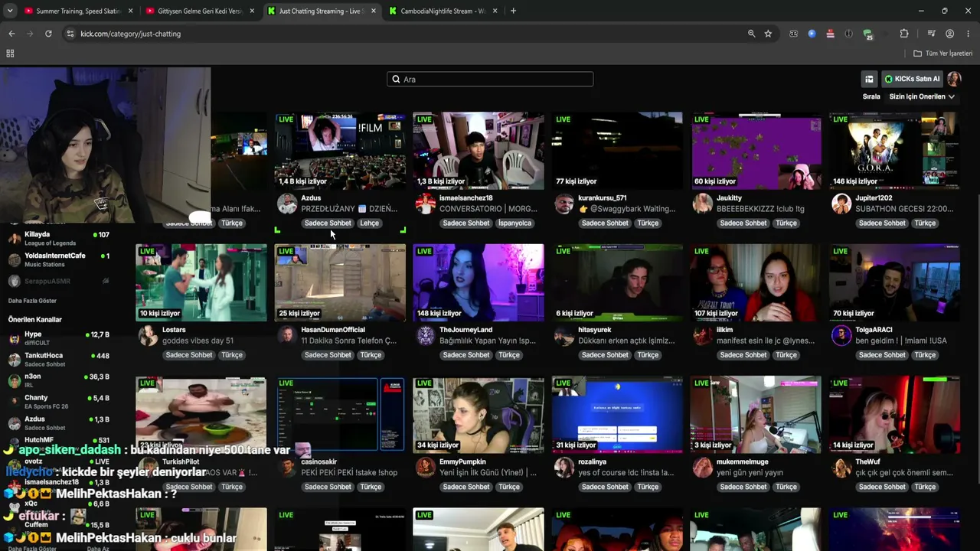Close the Summer Training tab

pos(131,11)
